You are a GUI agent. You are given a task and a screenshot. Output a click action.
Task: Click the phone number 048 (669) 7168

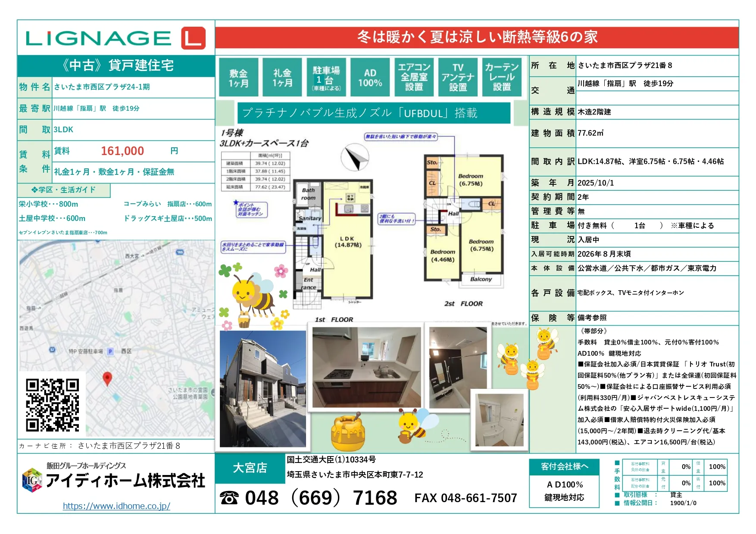coord(321,498)
